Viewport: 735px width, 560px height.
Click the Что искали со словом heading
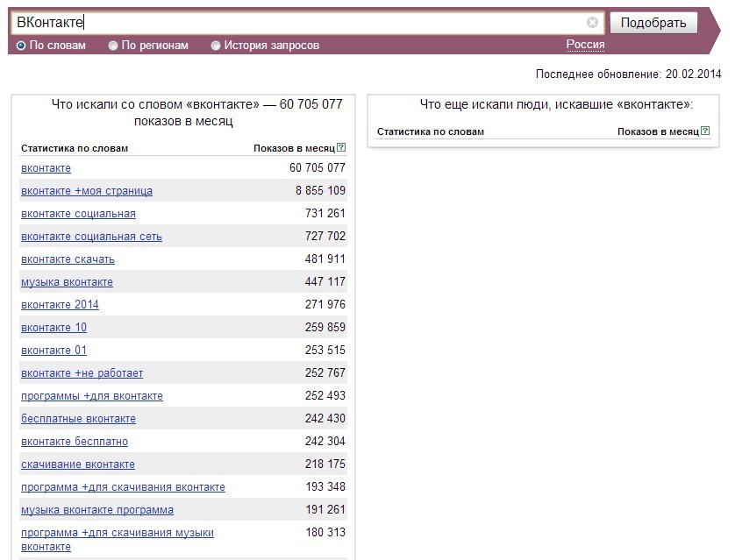pyautogui.click(x=196, y=113)
